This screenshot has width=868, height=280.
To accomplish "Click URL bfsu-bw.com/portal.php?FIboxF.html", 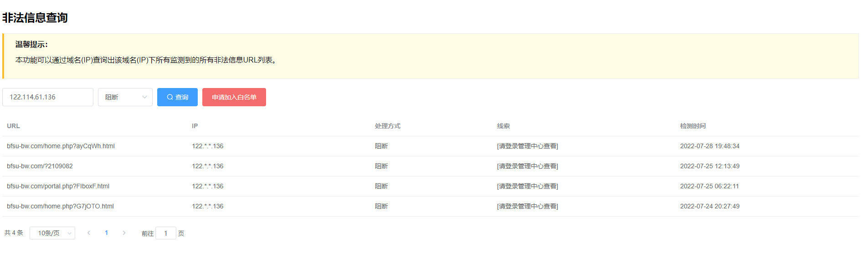I will coord(58,187).
